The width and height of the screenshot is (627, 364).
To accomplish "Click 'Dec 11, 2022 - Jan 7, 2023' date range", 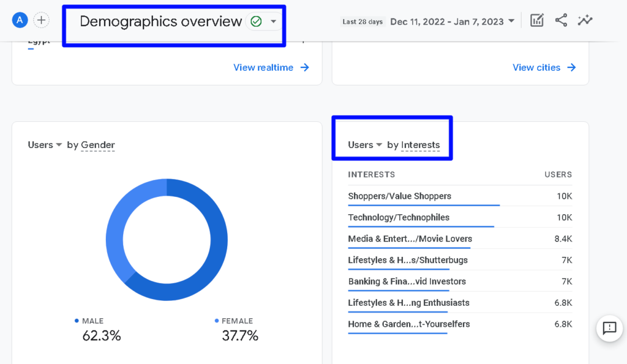I will pyautogui.click(x=446, y=21).
